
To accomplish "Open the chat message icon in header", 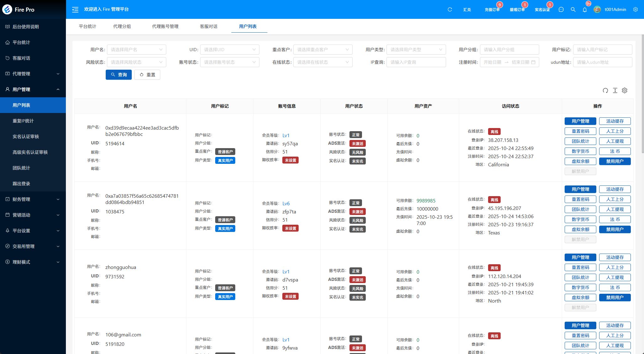I will 561,10.
